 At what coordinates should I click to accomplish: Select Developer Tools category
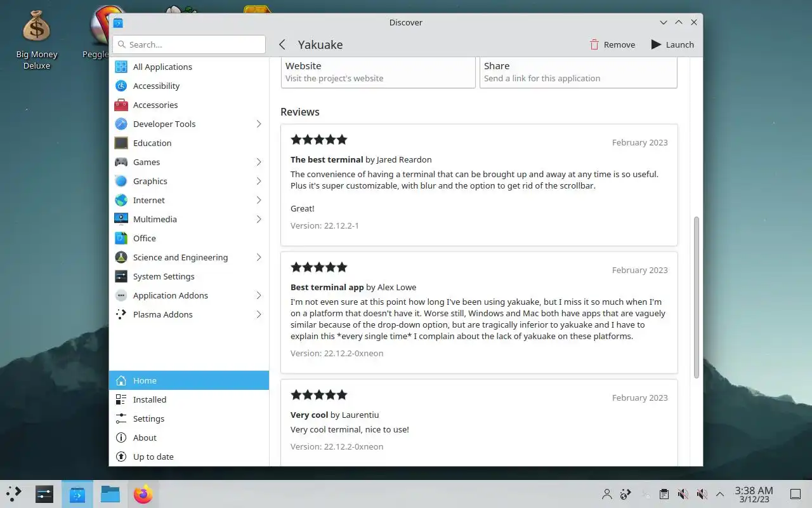click(x=189, y=124)
